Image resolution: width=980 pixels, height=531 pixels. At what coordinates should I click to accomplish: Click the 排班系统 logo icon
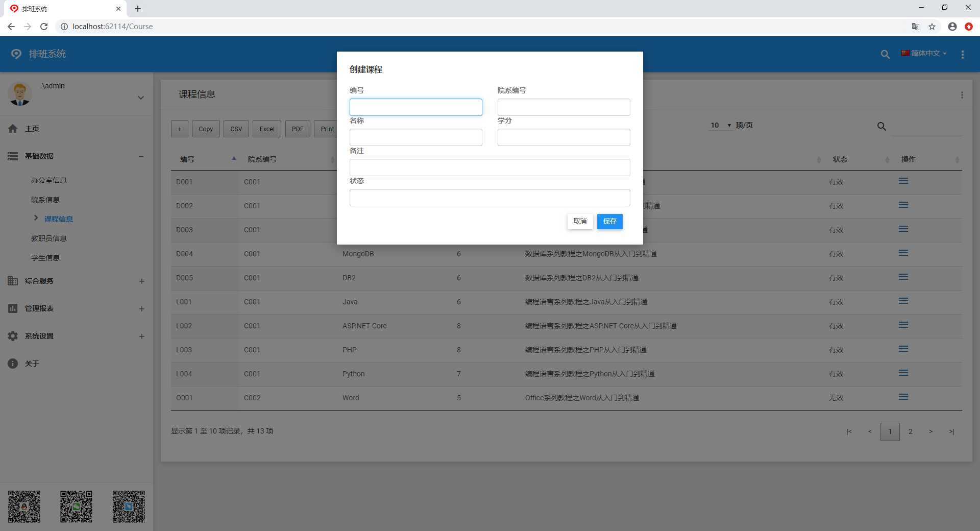16,54
